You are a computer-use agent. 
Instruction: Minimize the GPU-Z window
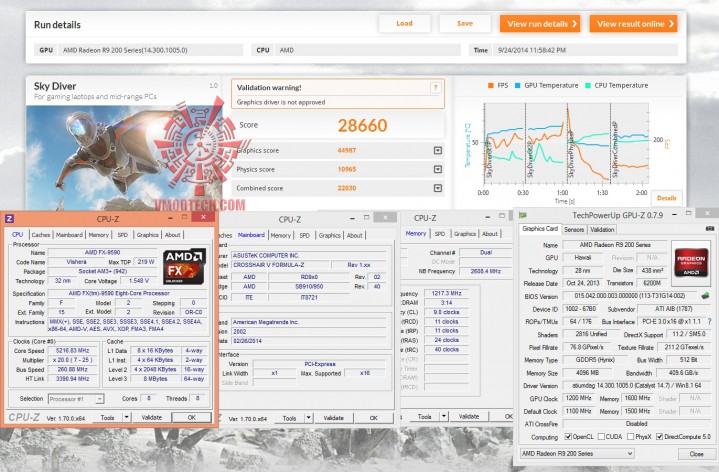click(674, 214)
